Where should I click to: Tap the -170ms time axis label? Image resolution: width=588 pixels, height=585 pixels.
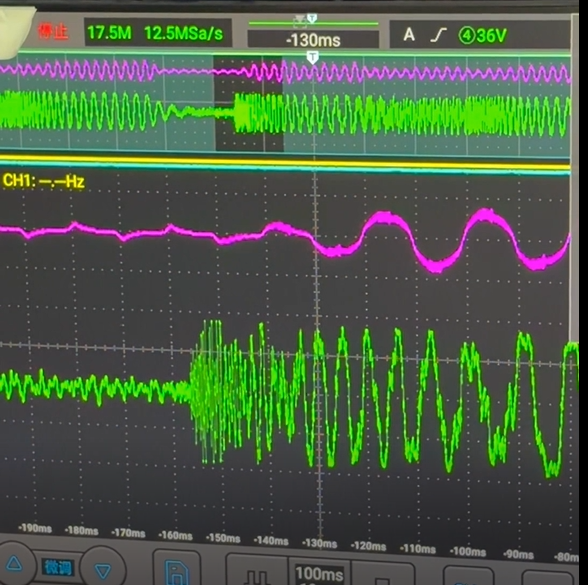point(128,533)
